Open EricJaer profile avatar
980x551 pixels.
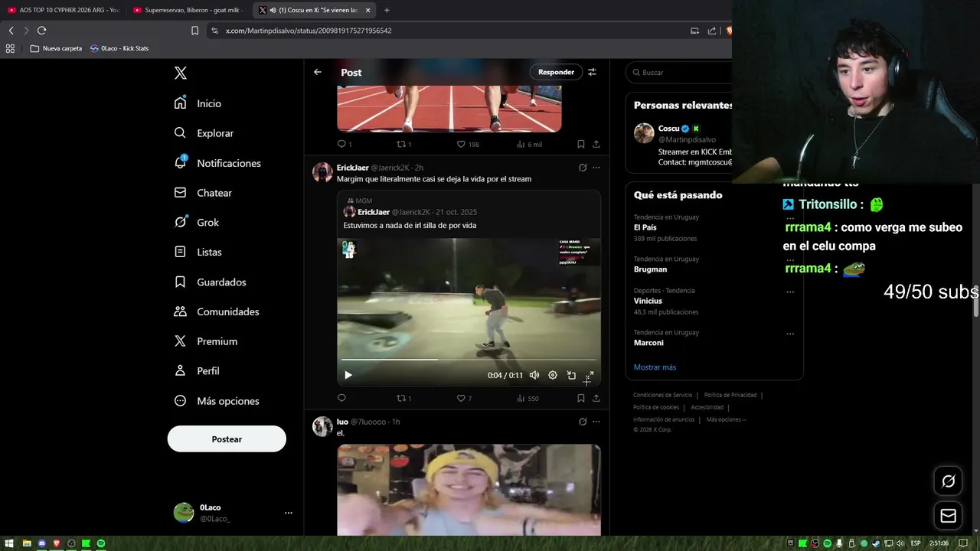pyautogui.click(x=322, y=172)
